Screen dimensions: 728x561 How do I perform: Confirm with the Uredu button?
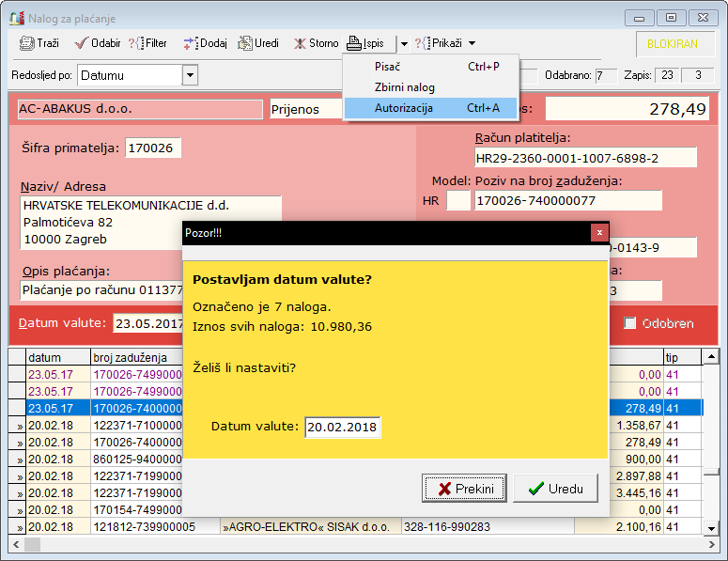(x=555, y=489)
